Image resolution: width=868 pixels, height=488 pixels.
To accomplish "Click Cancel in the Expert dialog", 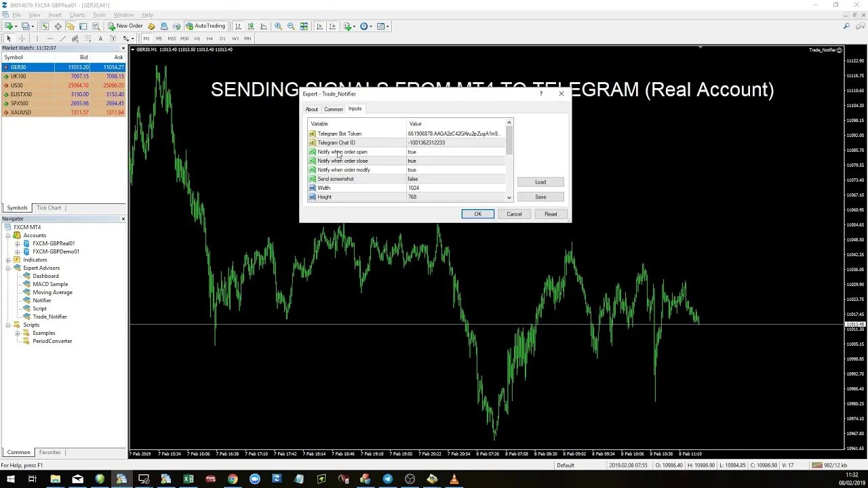I will pyautogui.click(x=514, y=213).
